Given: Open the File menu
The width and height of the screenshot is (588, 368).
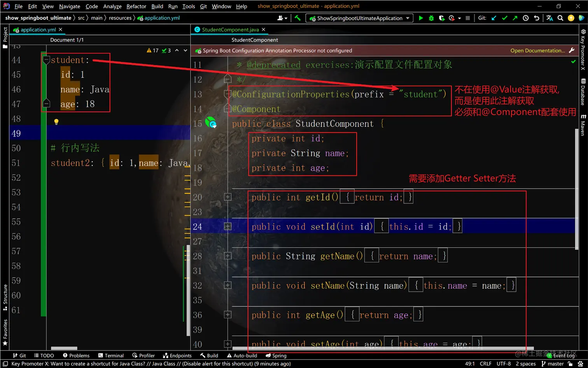Looking at the screenshot, I should tap(18, 6).
